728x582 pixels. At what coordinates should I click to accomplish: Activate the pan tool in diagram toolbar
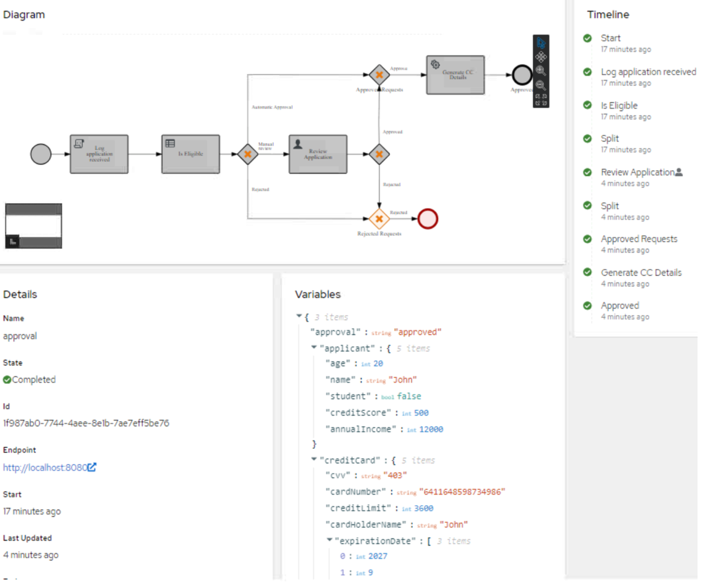[541, 57]
